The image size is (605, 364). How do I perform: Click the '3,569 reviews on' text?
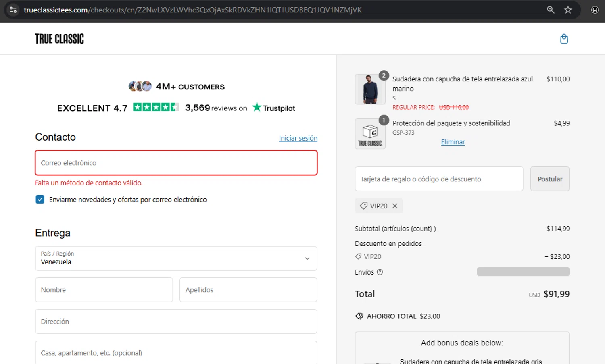coord(216,108)
